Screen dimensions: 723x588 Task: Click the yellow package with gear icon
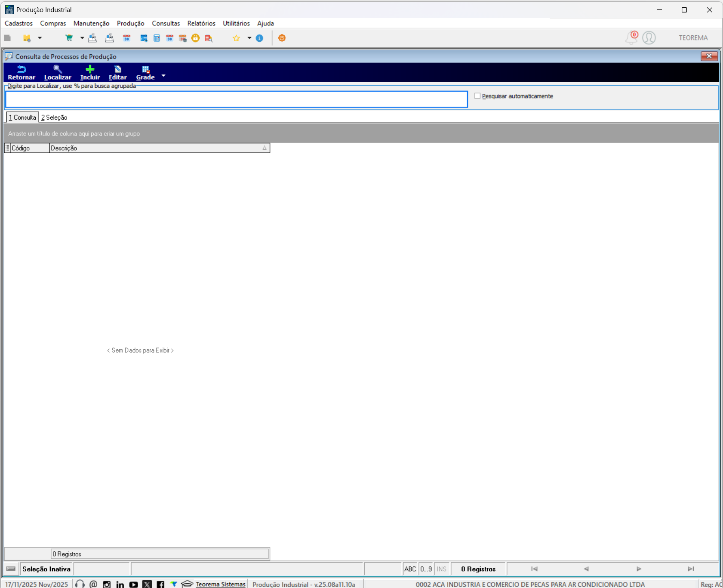[x=27, y=38]
